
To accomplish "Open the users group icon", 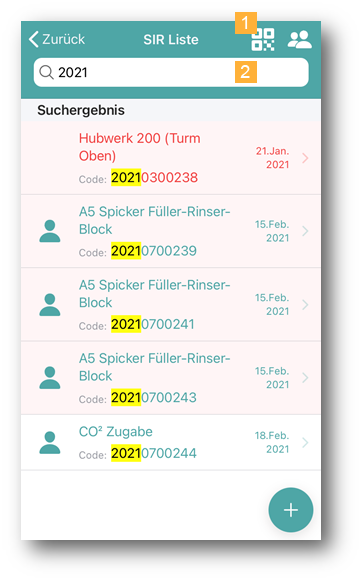I will click(300, 40).
